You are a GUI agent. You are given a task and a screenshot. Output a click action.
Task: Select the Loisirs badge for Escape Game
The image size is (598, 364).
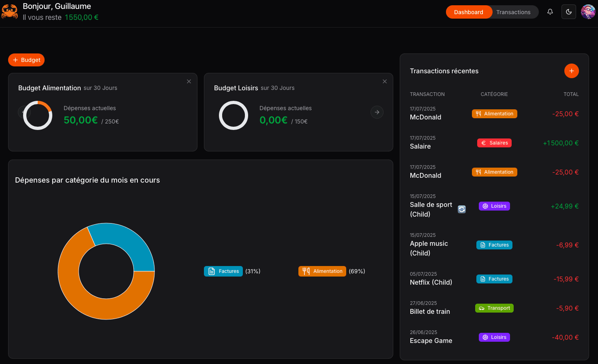point(494,337)
